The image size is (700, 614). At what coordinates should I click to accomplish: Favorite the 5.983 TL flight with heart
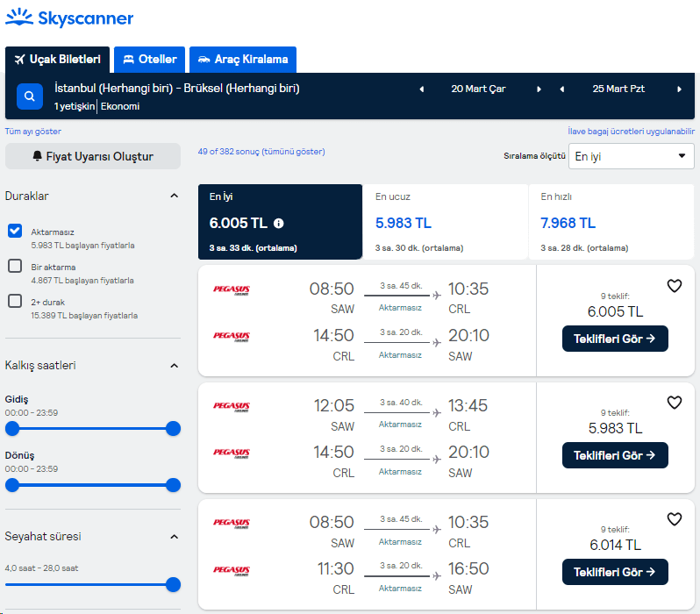click(x=674, y=403)
